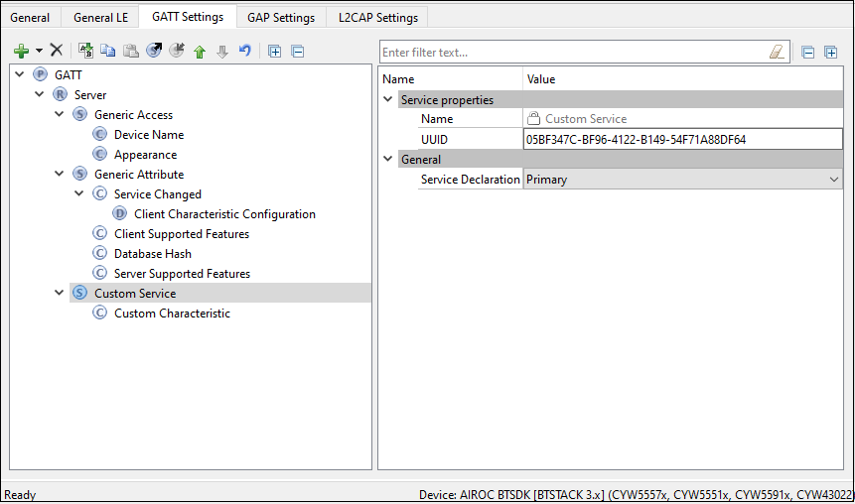Viewport: 855px width, 504px height.
Task: Collapse the Generic Access service node
Action: [60, 115]
